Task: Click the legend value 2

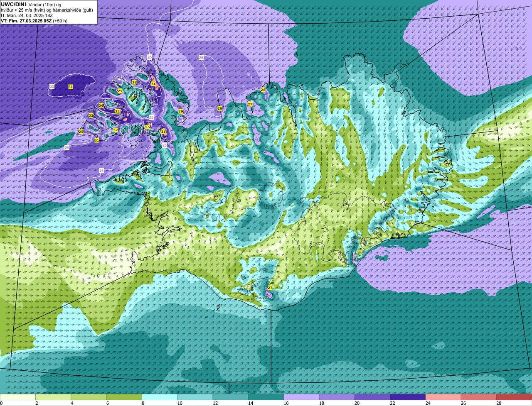Action: click(37, 403)
